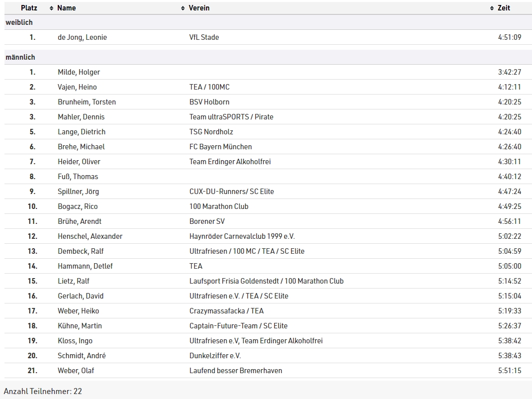
Task: Click the place number 10. for Bogacz
Action: point(32,206)
